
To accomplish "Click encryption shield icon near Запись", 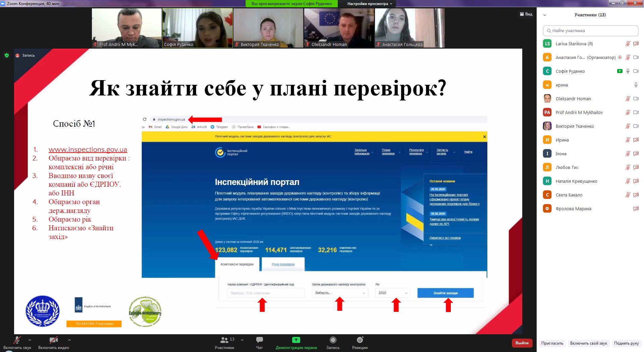I will pyautogui.click(x=7, y=55).
